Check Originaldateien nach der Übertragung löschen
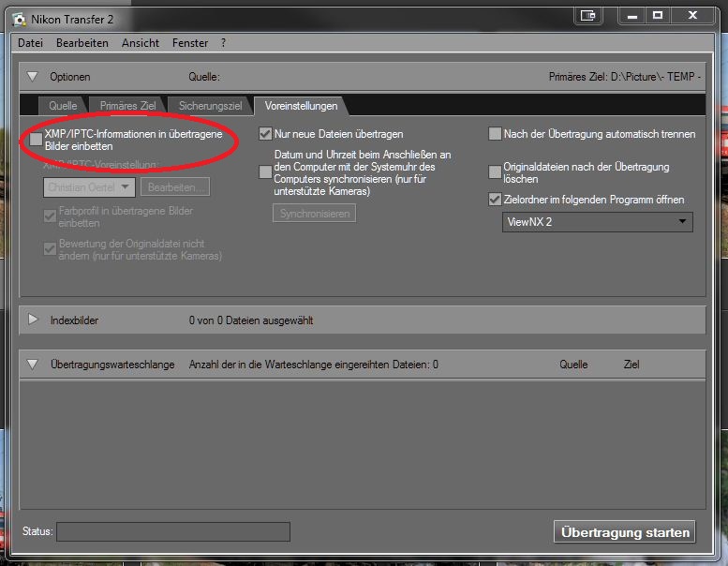The width and height of the screenshot is (728, 566). point(495,171)
